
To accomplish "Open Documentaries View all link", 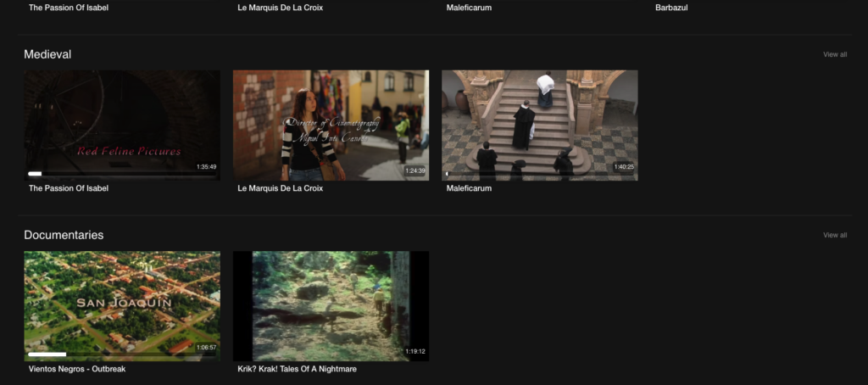I will point(834,235).
